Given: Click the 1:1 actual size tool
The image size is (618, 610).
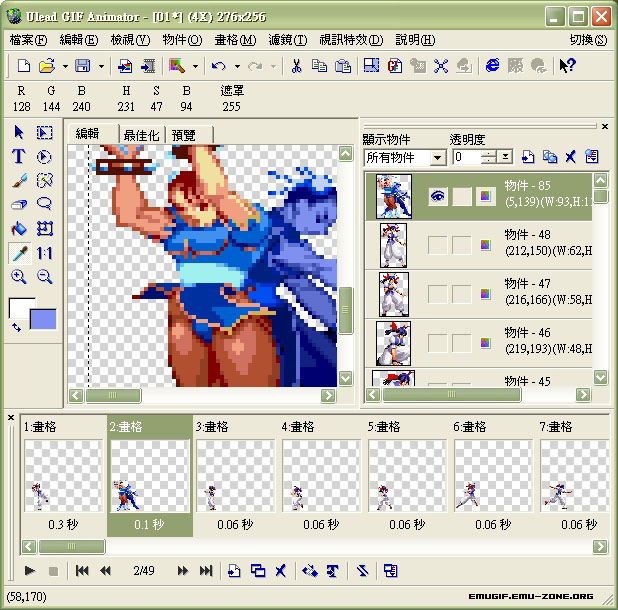Looking at the screenshot, I should click(44, 253).
